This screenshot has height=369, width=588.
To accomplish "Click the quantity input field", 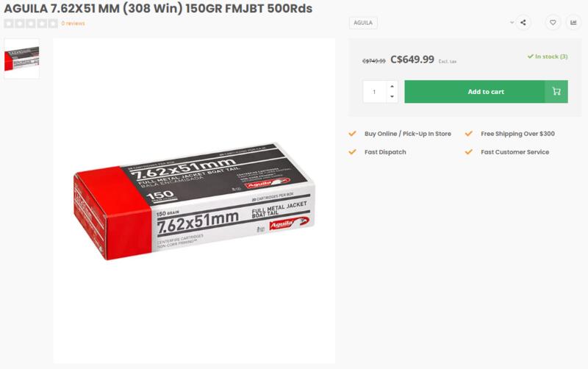I will (375, 91).
